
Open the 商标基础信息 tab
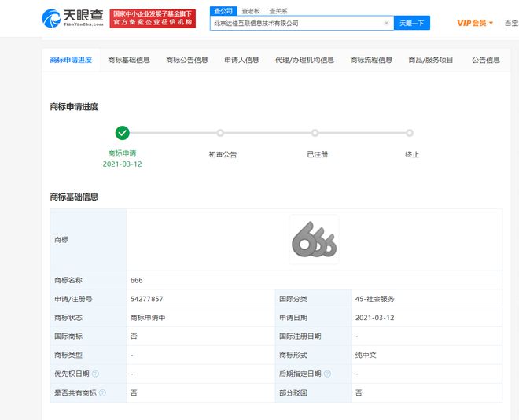[x=129, y=60]
